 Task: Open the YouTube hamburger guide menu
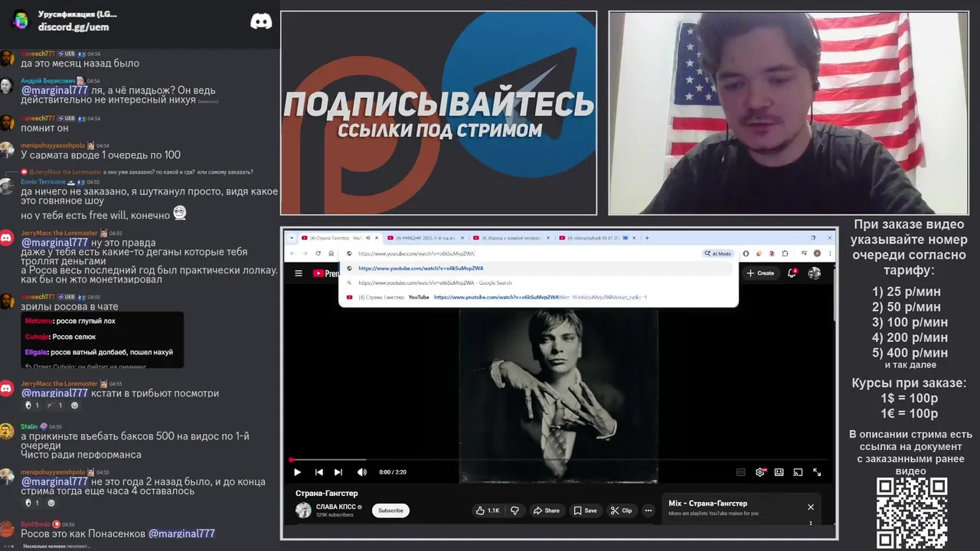(299, 273)
